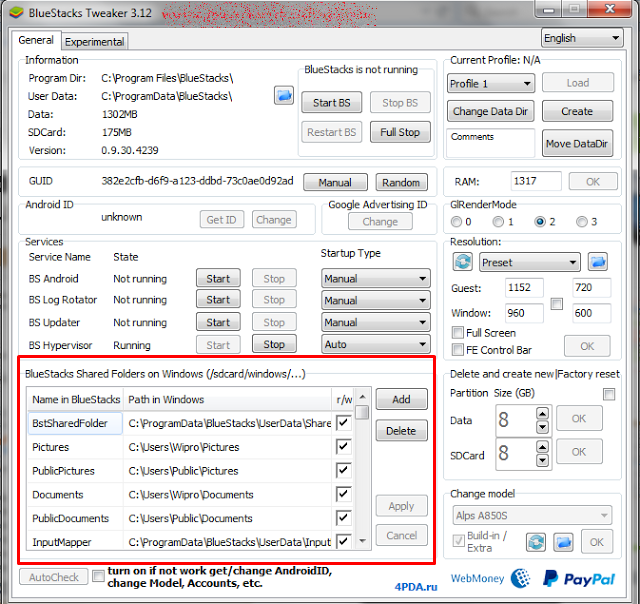The width and height of the screenshot is (640, 604).
Task: Uncheck r/w for the Pictures folder
Action: tap(344, 446)
